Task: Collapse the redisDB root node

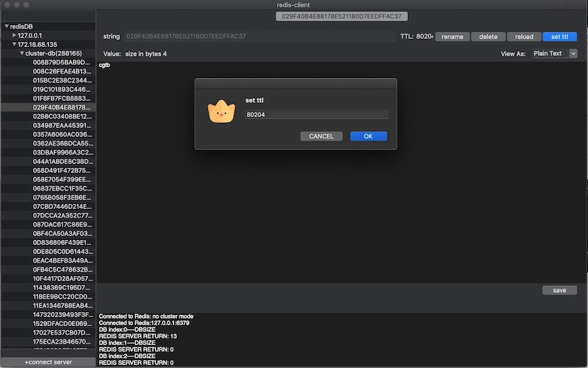Action: [x=7, y=26]
